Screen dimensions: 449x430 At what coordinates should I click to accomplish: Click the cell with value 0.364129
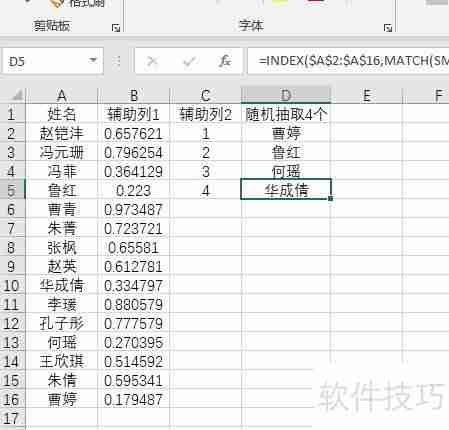pos(134,172)
